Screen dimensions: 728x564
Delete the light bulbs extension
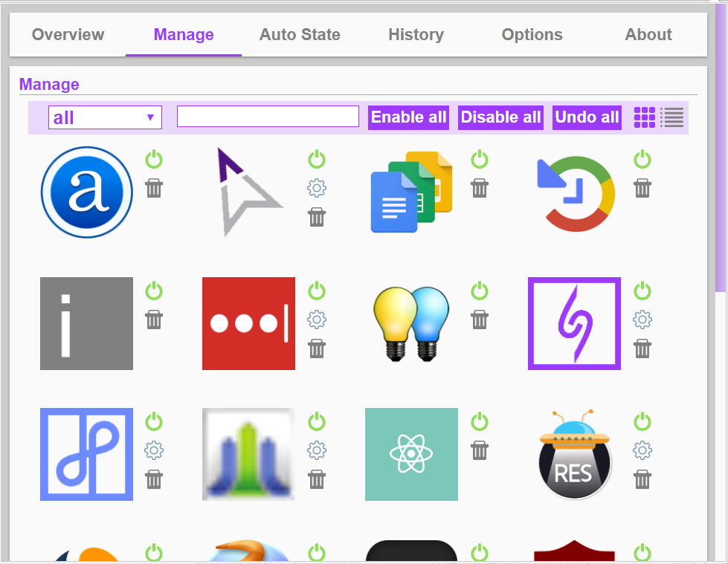(480, 320)
